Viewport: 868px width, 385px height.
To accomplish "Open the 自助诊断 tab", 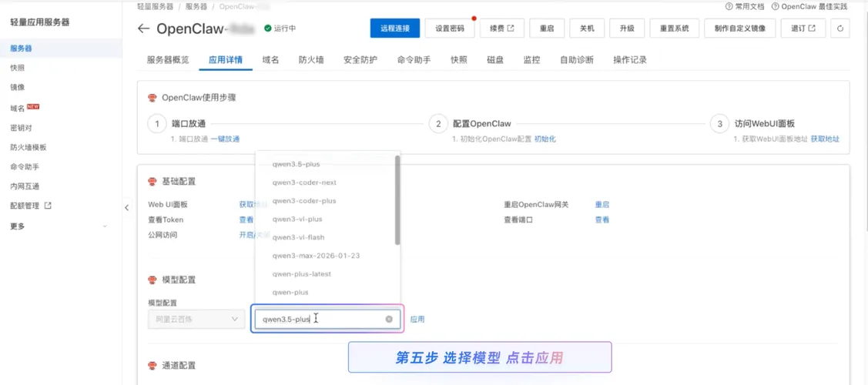I will pyautogui.click(x=577, y=60).
